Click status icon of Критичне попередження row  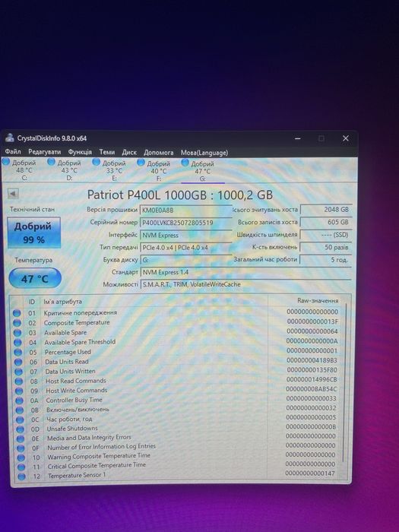tap(17, 313)
